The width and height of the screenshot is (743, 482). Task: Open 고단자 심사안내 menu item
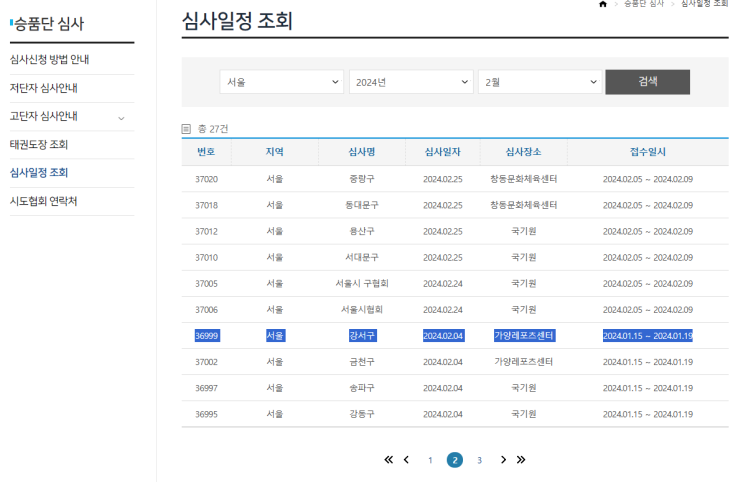point(44,116)
